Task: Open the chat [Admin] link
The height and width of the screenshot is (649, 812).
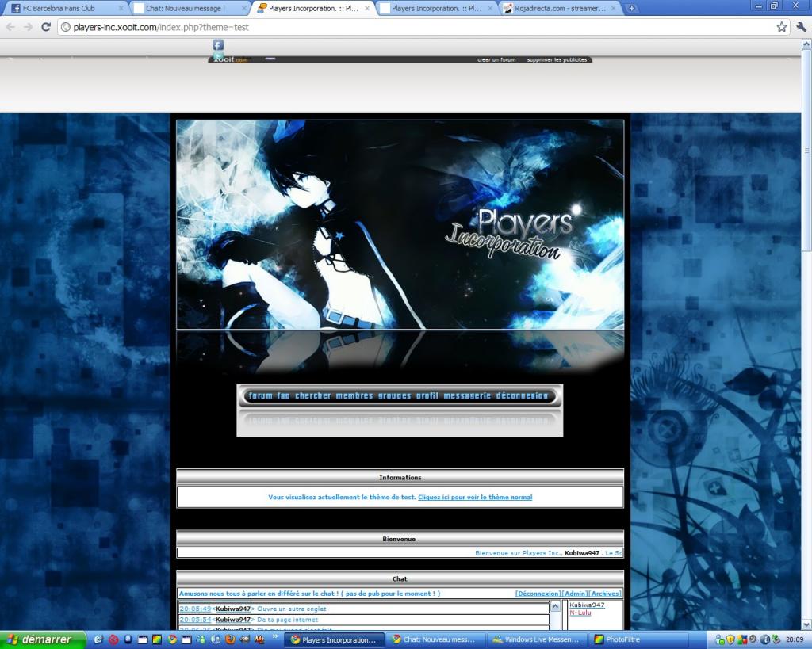Action: coord(575,594)
